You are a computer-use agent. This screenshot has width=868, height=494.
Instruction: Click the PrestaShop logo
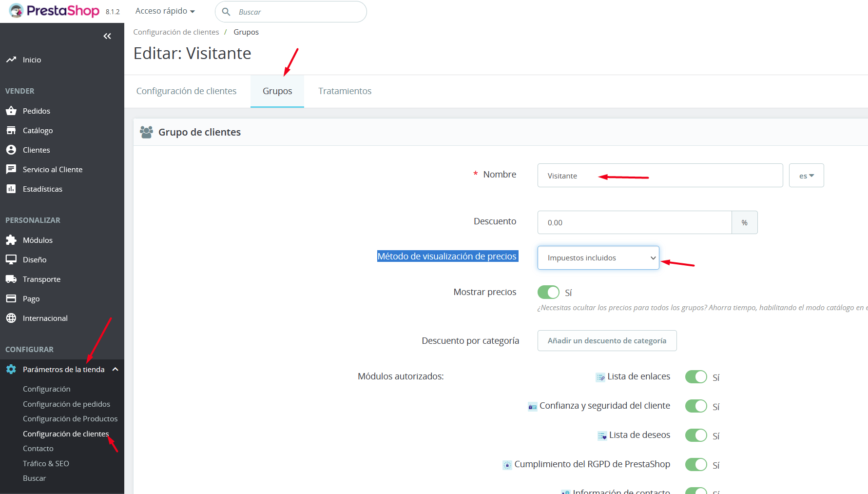[x=54, y=11]
